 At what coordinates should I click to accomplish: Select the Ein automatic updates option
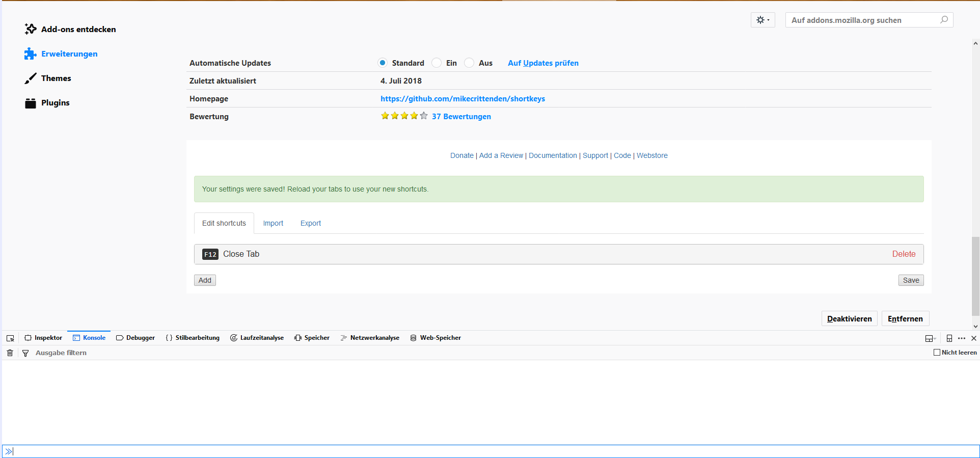[437, 63]
